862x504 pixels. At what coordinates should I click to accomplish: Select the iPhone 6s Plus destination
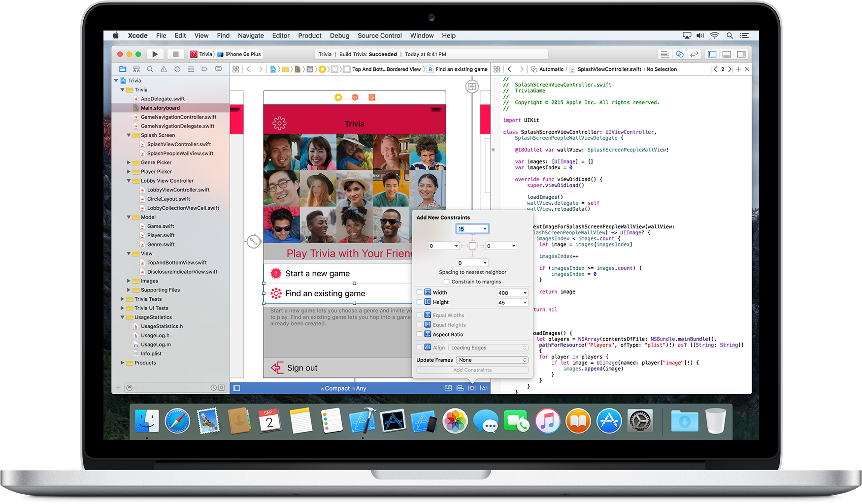click(x=239, y=54)
